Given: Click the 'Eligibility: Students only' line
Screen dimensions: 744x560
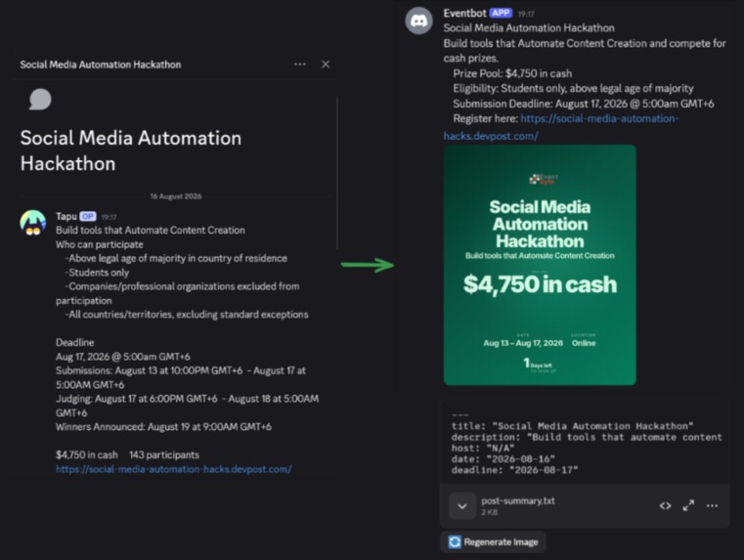Looking at the screenshot, I should click(x=573, y=89).
